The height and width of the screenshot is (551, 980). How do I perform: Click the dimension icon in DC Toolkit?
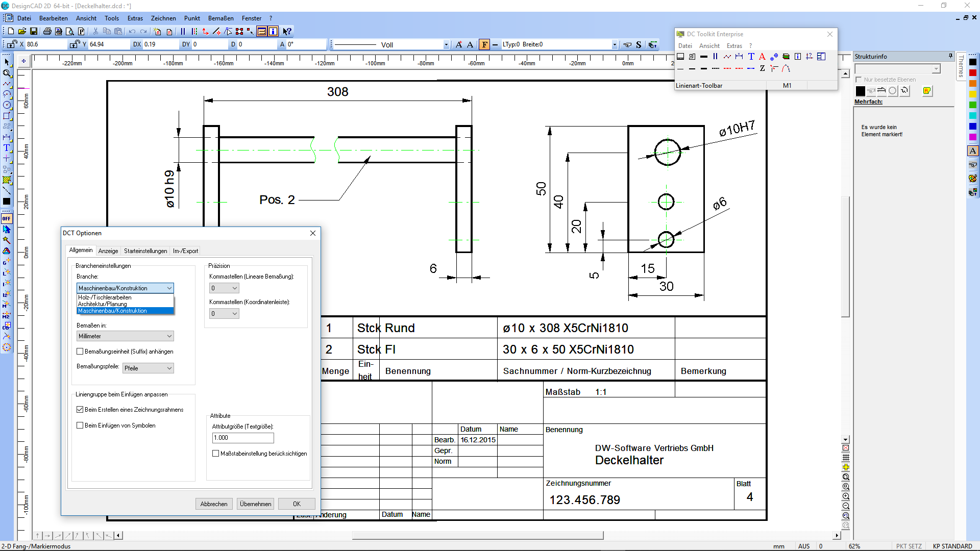[x=739, y=57]
